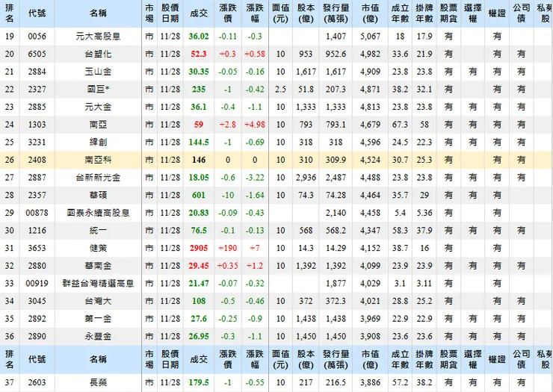Click the 統一 stock name
553x392 pixels.
[98, 230]
